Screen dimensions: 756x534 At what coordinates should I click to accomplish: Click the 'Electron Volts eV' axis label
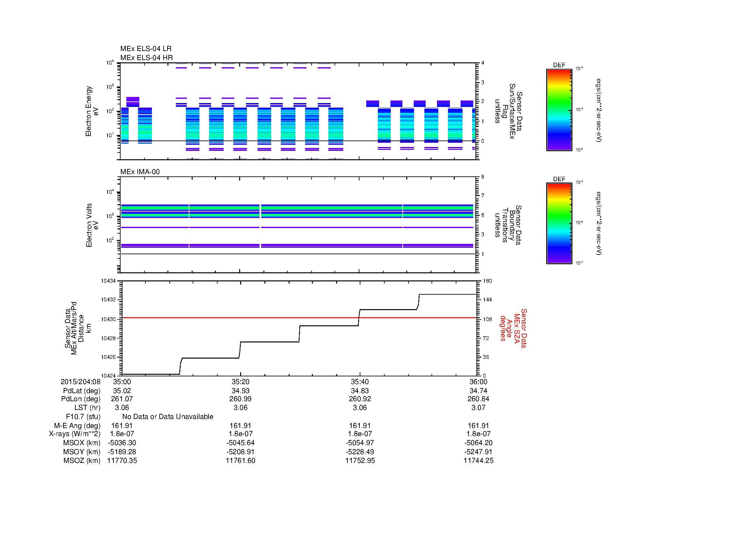tap(92, 225)
